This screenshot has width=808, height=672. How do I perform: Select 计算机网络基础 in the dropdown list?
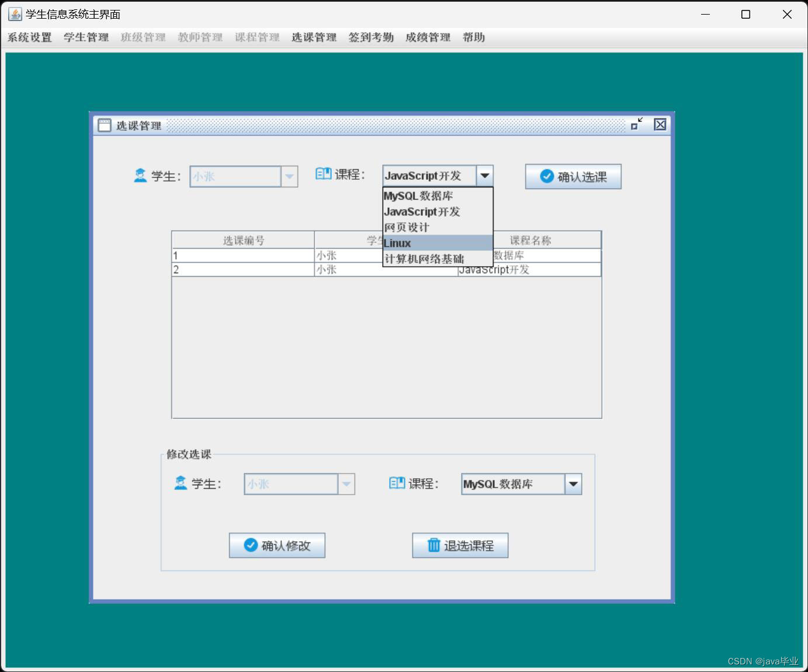[438, 259]
